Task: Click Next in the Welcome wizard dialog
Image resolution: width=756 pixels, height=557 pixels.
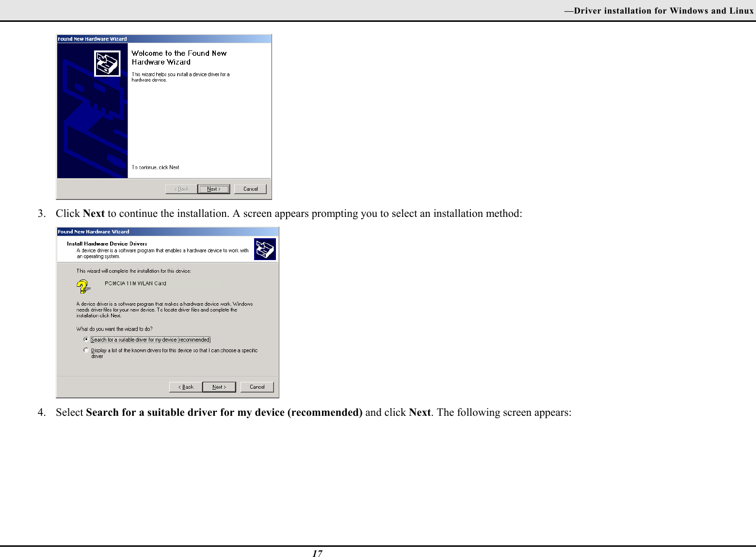Action: point(213,189)
